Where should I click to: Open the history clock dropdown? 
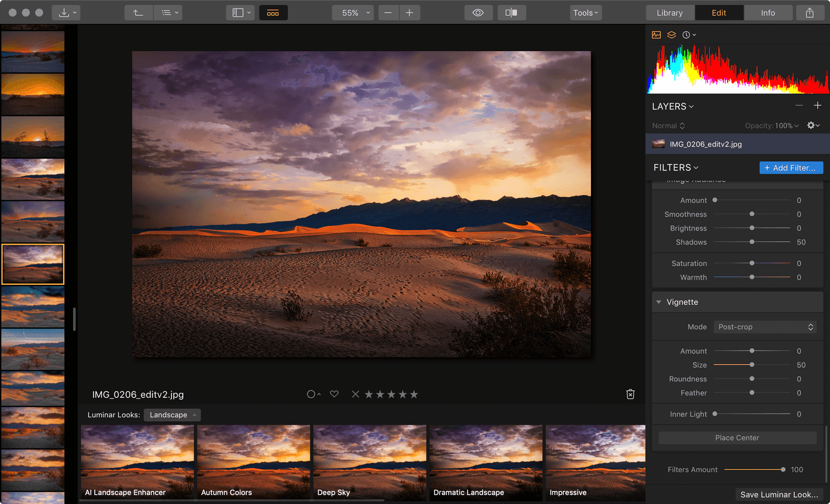click(689, 35)
